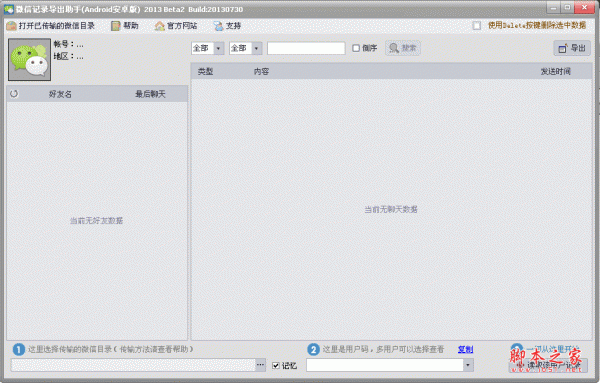This screenshot has height=383, width=600.
Task: Open the transferred WeChat directory
Action: (x=51, y=26)
